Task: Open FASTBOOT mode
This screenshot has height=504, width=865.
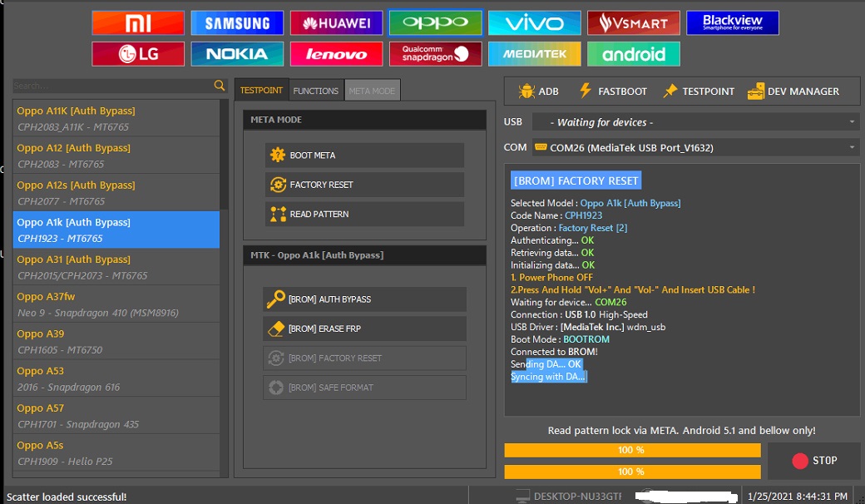Action: (x=614, y=91)
